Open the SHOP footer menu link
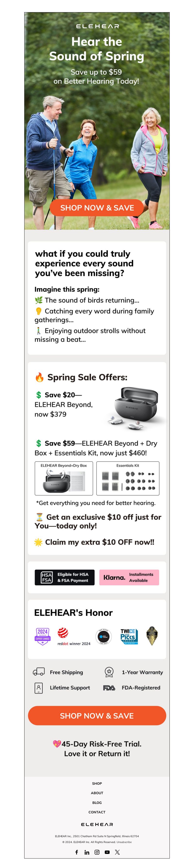194x868 pixels. point(97,784)
